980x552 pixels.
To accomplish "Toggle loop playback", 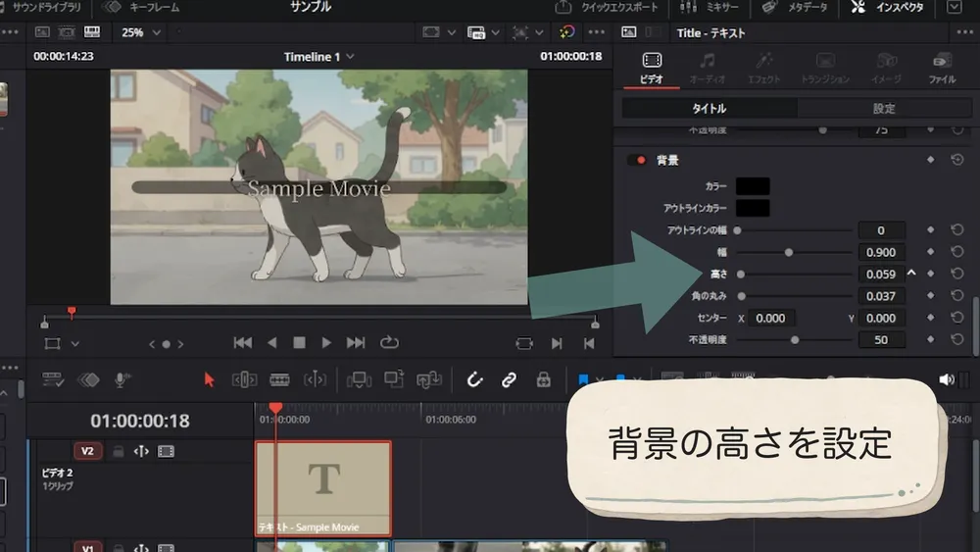I will tap(389, 342).
